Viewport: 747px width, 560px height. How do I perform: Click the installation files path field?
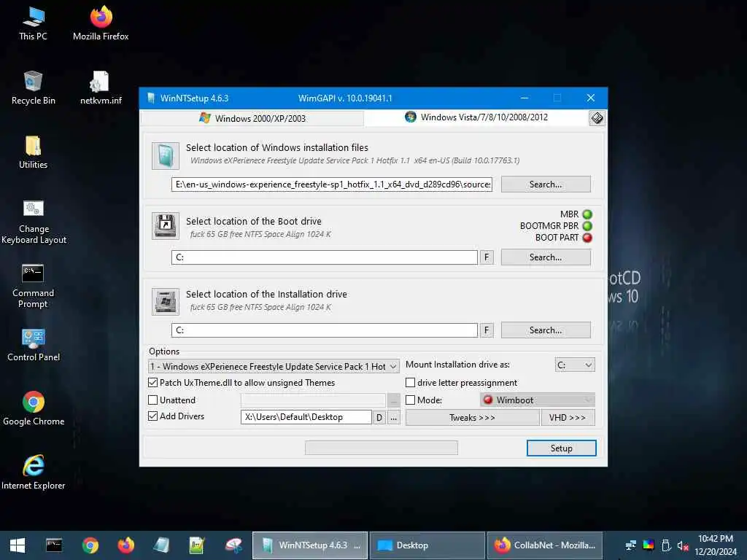point(332,184)
